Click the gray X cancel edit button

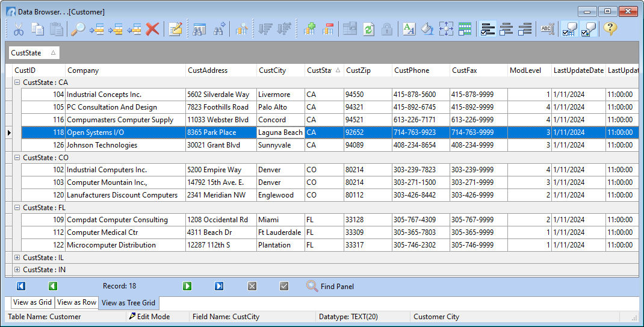pos(252,286)
